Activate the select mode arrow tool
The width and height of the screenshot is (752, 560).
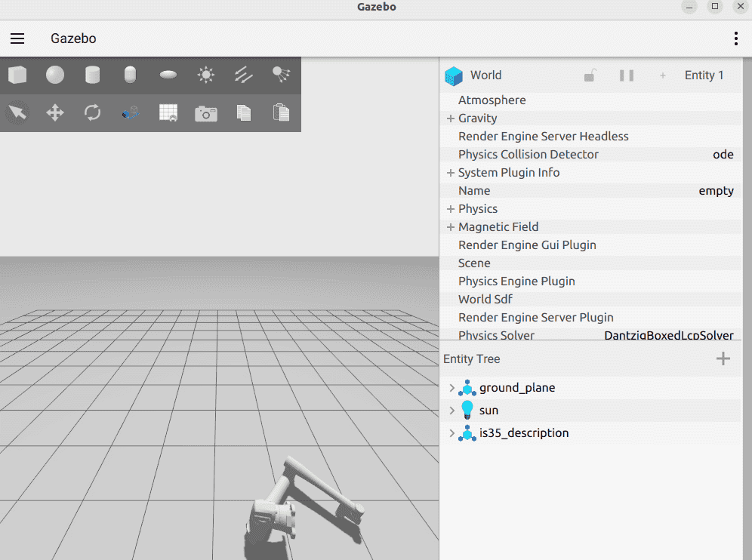pos(17,113)
